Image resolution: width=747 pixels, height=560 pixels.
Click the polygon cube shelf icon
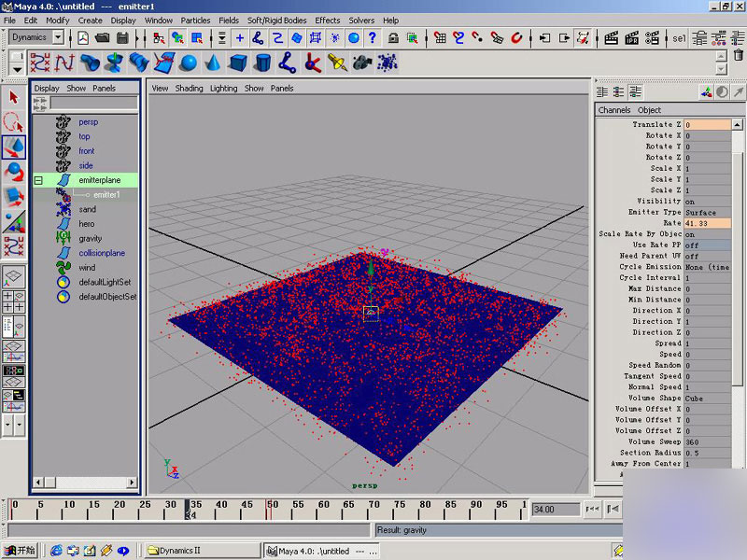pyautogui.click(x=238, y=63)
